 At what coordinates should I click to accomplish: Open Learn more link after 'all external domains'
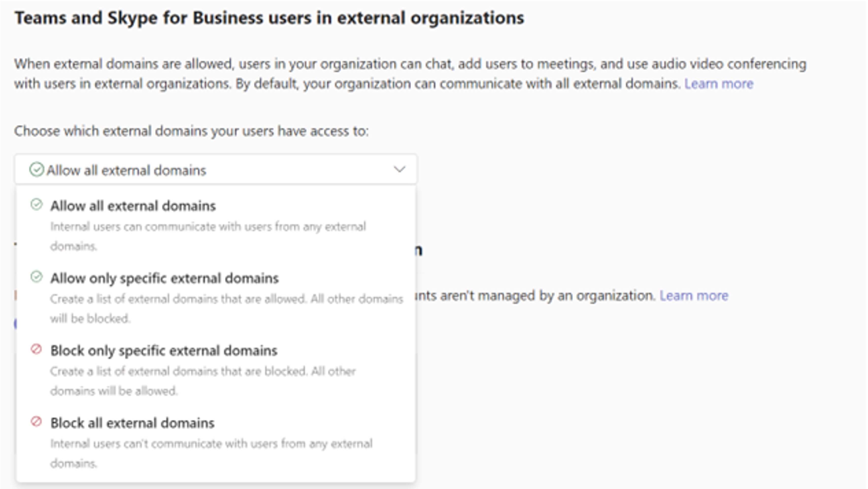pos(719,83)
